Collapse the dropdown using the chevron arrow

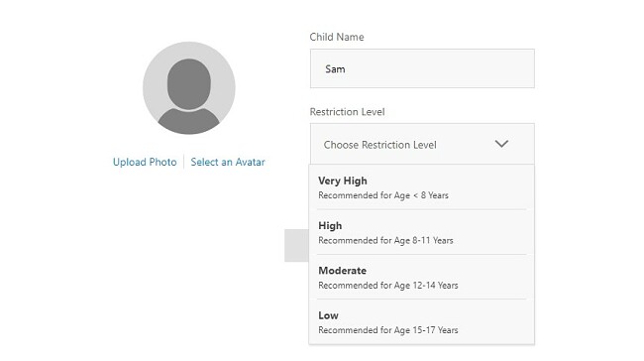(501, 144)
